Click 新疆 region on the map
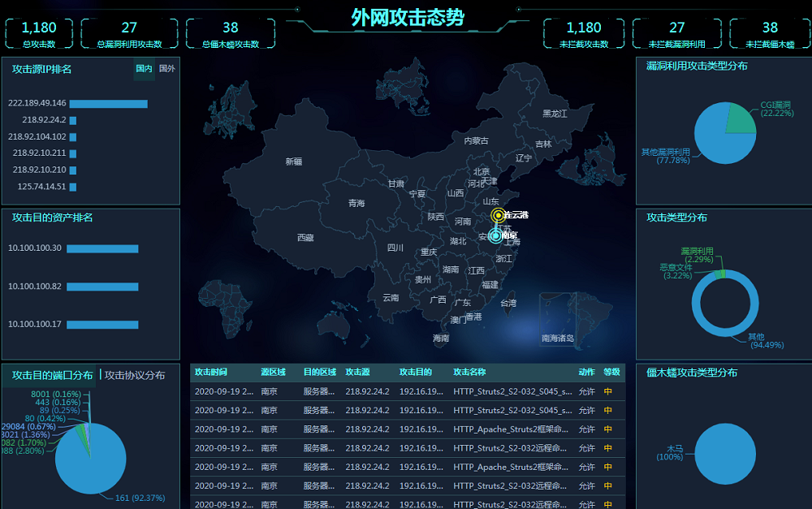This screenshot has height=509, width=812. tap(294, 162)
